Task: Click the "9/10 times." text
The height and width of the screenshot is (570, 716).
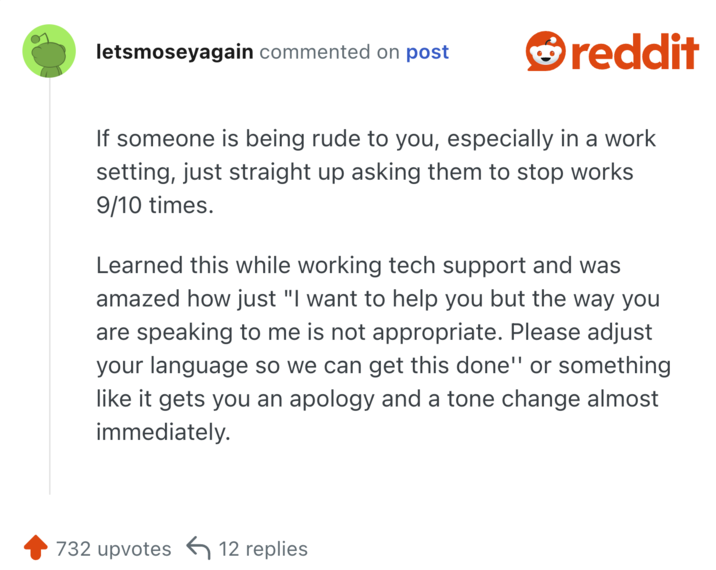Action: tap(154, 204)
